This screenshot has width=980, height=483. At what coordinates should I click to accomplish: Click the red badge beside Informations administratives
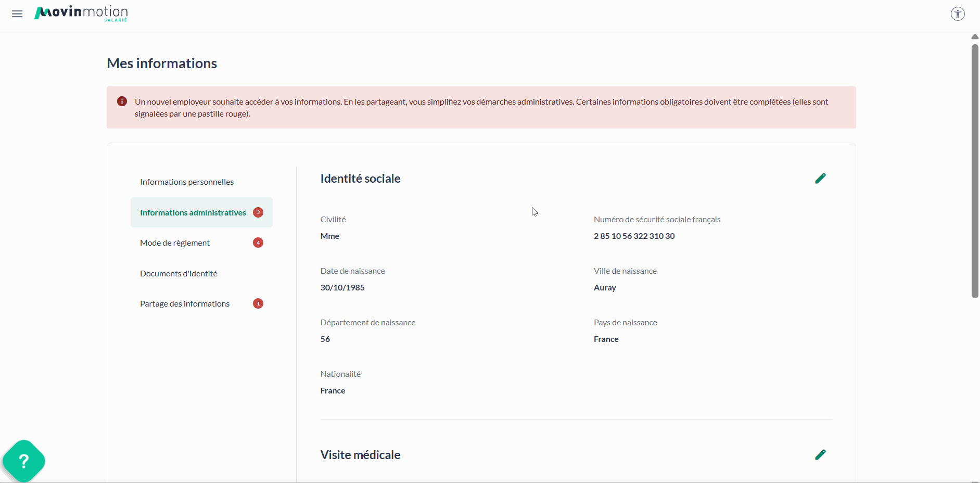click(258, 212)
